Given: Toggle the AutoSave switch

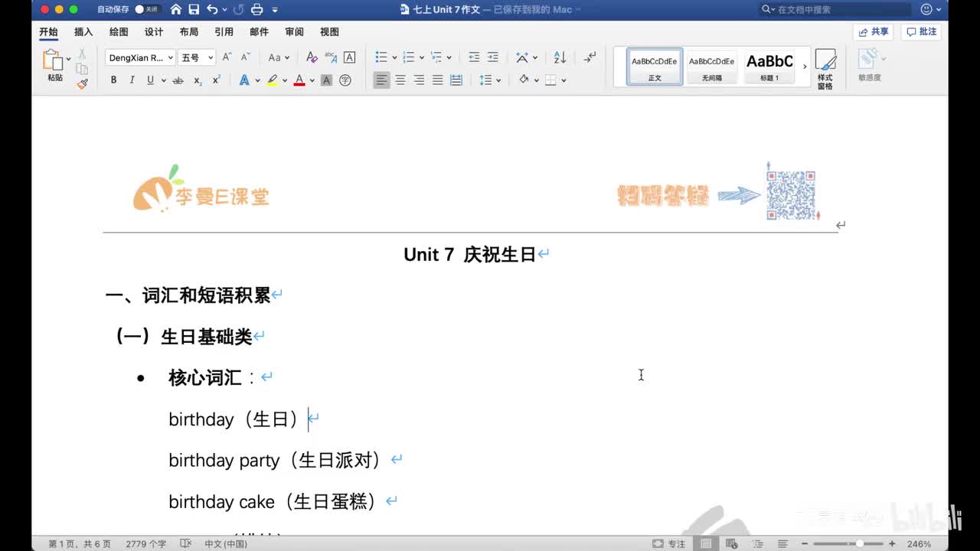Looking at the screenshot, I should coord(146,9).
